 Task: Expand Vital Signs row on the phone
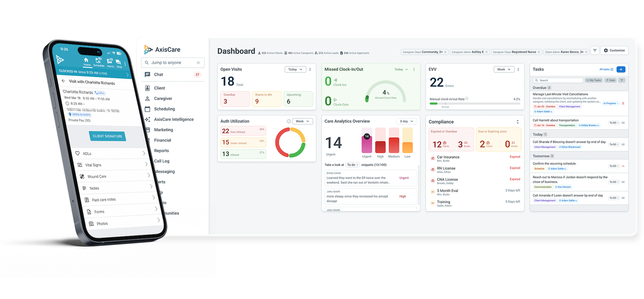tap(112, 165)
